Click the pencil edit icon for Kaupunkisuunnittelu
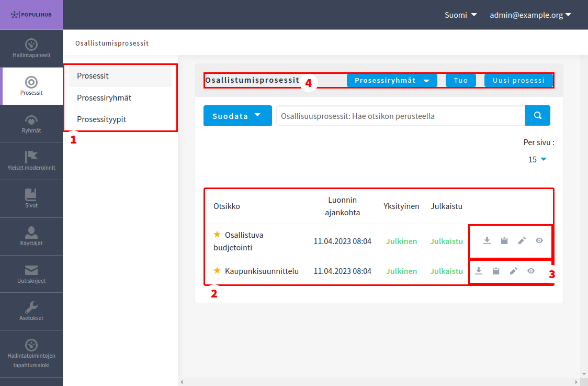This screenshot has width=588, height=386. tap(514, 271)
